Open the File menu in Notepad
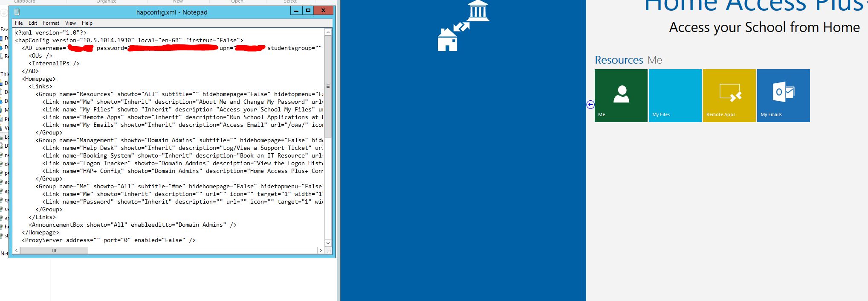The image size is (868, 301). [19, 23]
